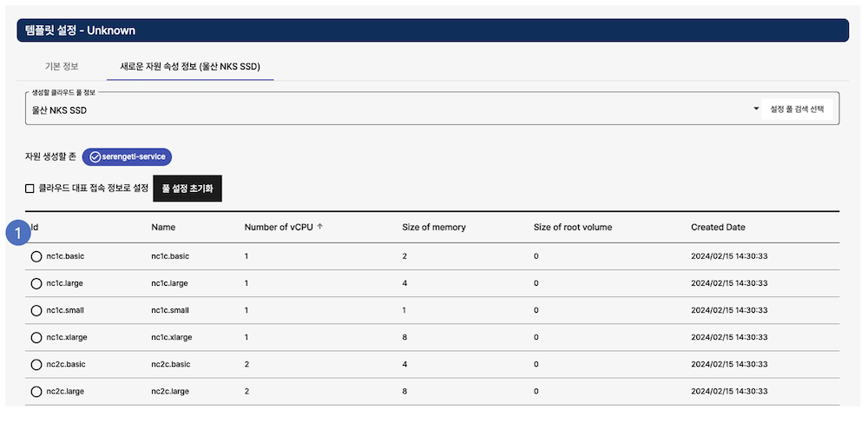868x424 pixels.
Task: Pick the nc1c.xlarge radio button
Action: pyautogui.click(x=36, y=337)
